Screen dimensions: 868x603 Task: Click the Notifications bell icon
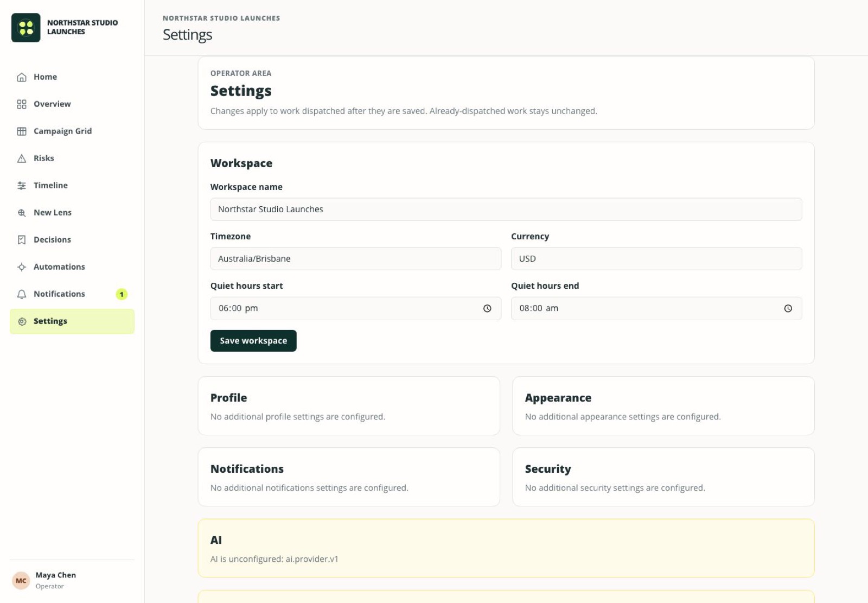pyautogui.click(x=22, y=294)
